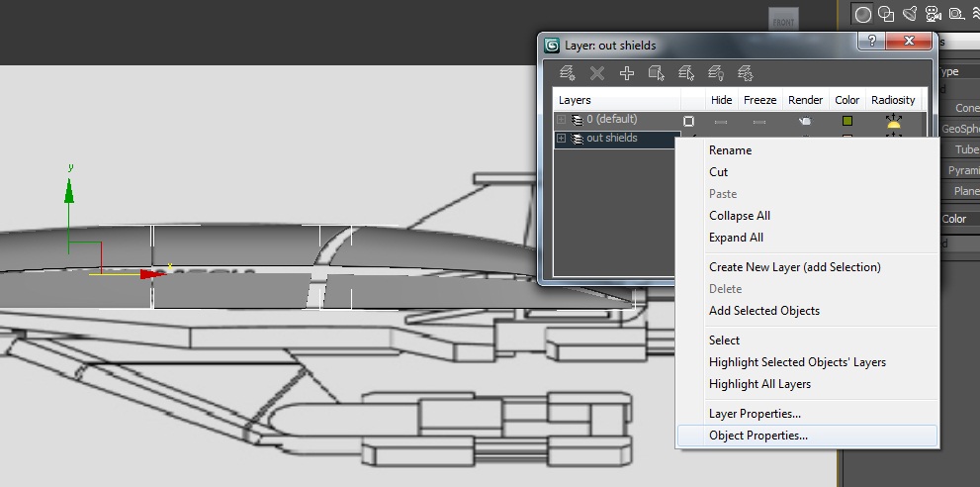Expand the out shields layer tree
Image resolution: width=980 pixels, height=487 pixels.
coord(562,139)
